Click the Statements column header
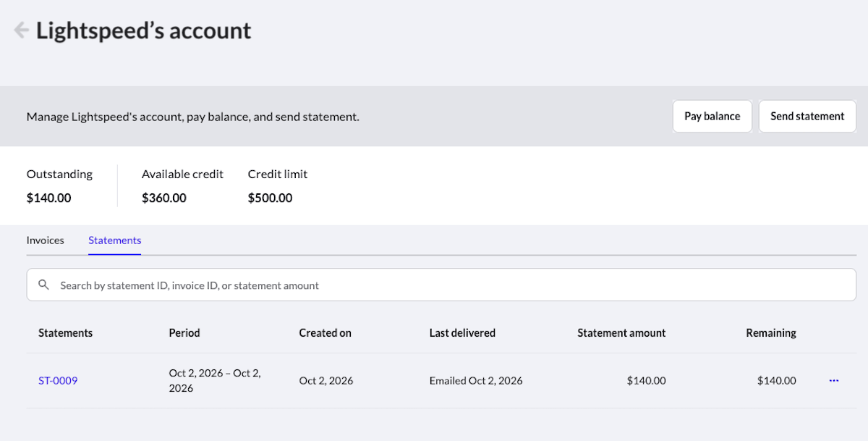The image size is (868, 441). coord(66,333)
